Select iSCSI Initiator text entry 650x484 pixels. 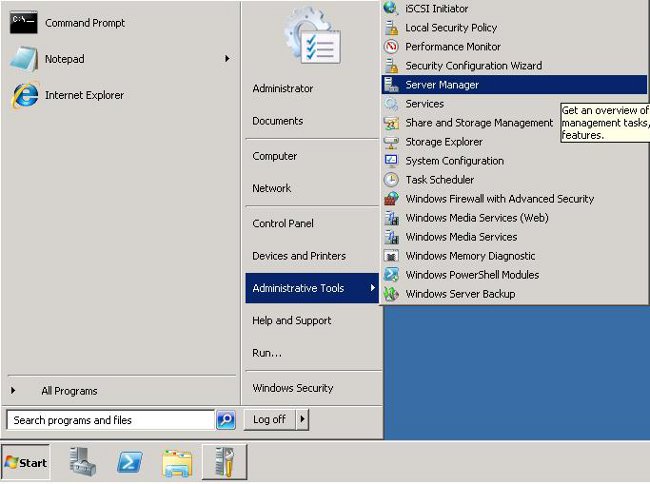tap(437, 8)
